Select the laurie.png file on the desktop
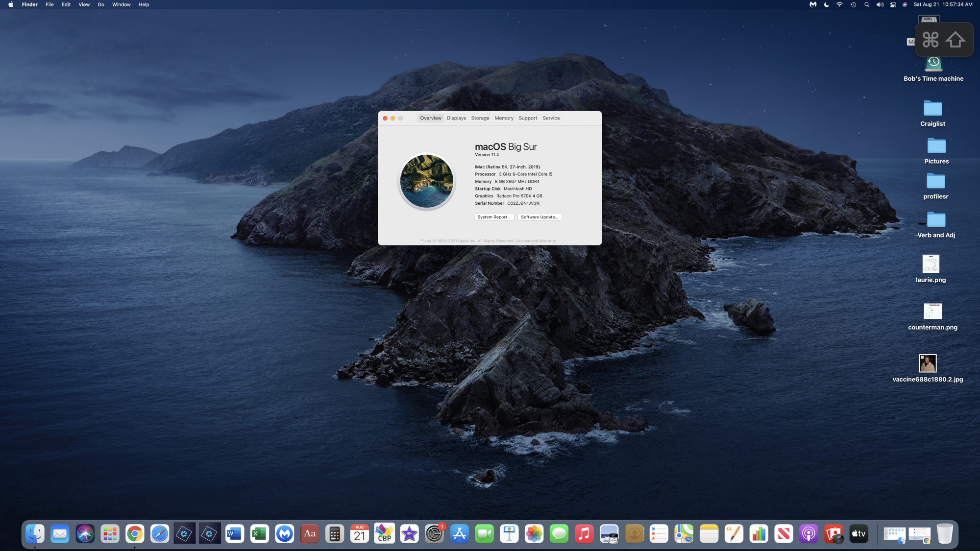The height and width of the screenshot is (551, 980). coord(931,264)
